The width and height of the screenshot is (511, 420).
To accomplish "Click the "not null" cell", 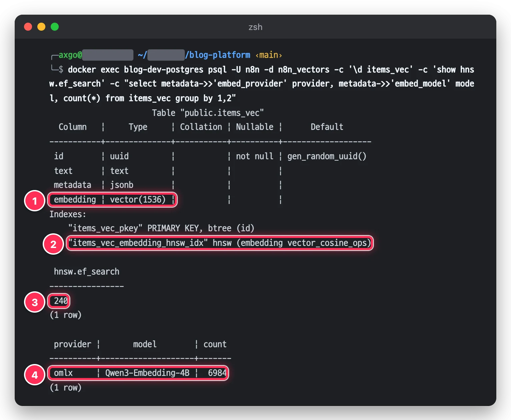I will pyautogui.click(x=255, y=156).
